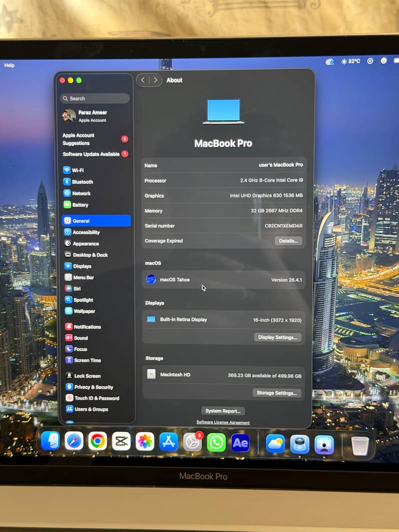Open Software Update Available notice
The width and height of the screenshot is (399, 532).
point(95,154)
